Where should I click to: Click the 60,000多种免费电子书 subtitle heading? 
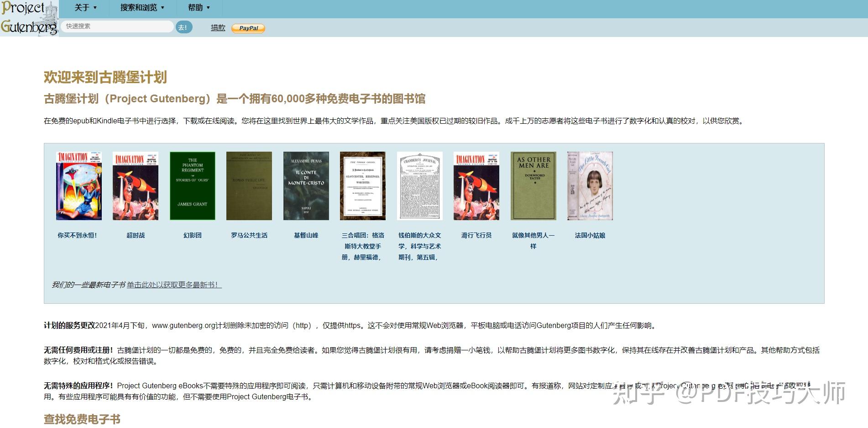coord(235,99)
